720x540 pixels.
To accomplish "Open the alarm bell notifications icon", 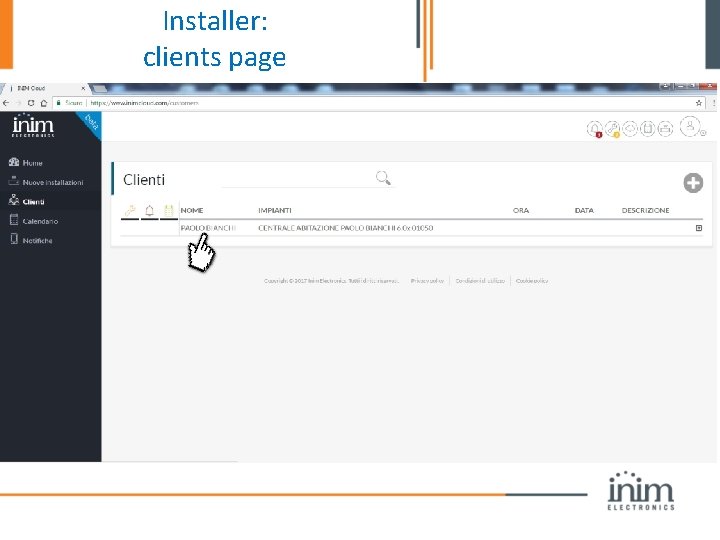I will pyautogui.click(x=595, y=129).
